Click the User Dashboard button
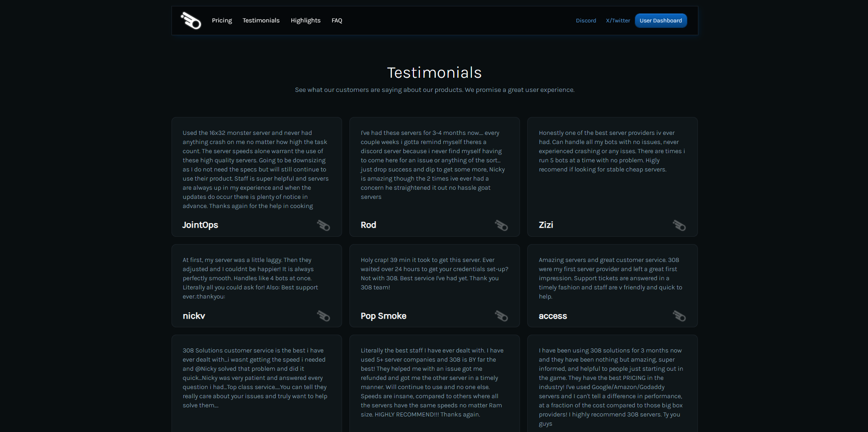The width and height of the screenshot is (868, 432). coord(660,21)
